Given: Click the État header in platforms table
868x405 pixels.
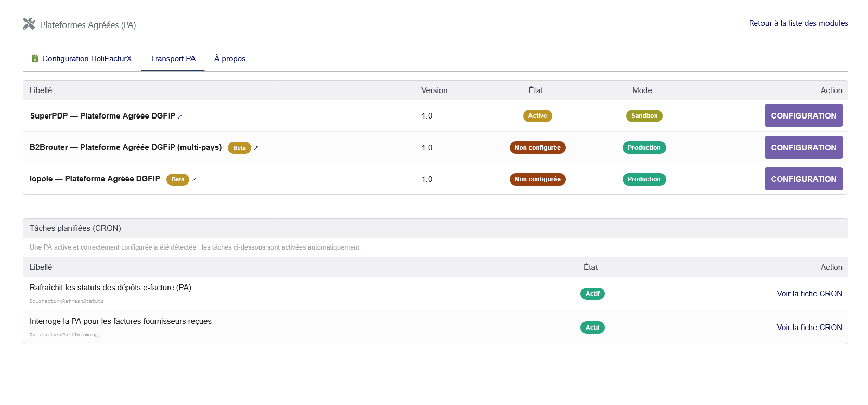Looking at the screenshot, I should (536, 90).
